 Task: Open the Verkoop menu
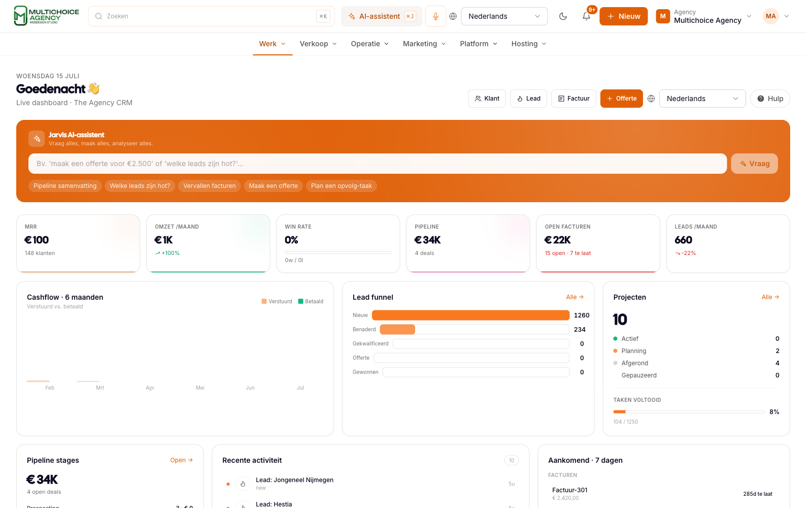[318, 44]
